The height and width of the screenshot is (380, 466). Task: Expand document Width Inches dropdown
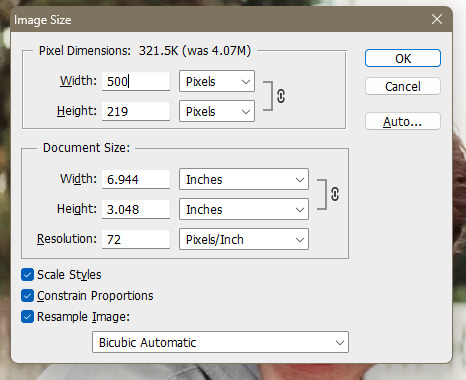pyautogui.click(x=244, y=179)
